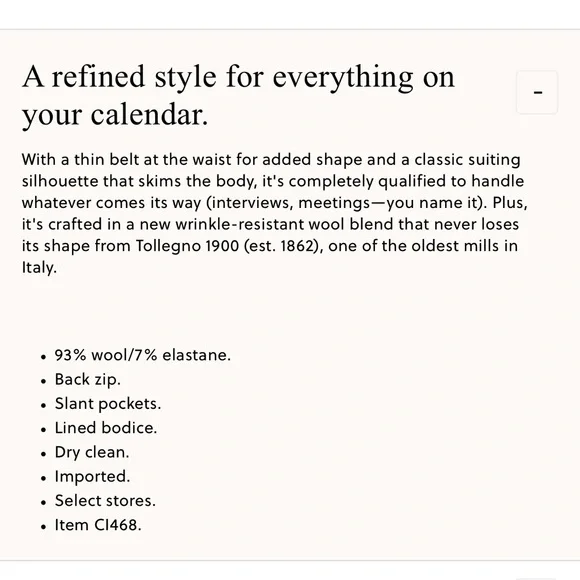580x580 pixels.
Task: Click the 'classic suiting' phrase in description
Action: (467, 160)
